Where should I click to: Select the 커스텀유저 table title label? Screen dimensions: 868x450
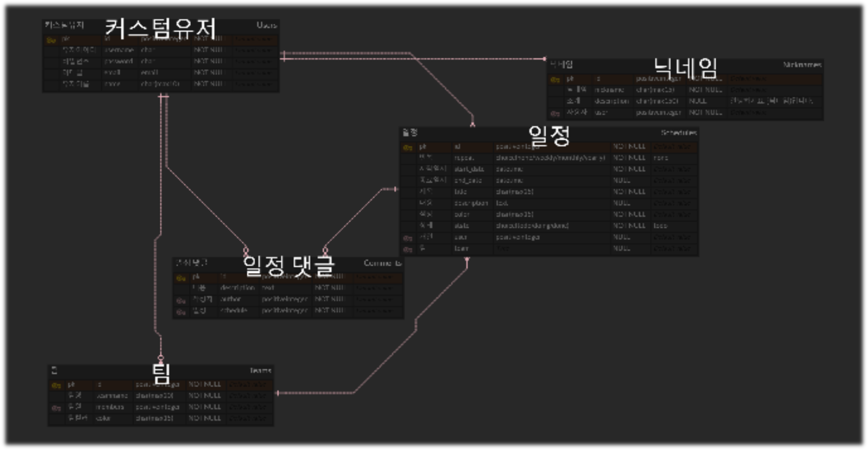pyautogui.click(x=160, y=28)
